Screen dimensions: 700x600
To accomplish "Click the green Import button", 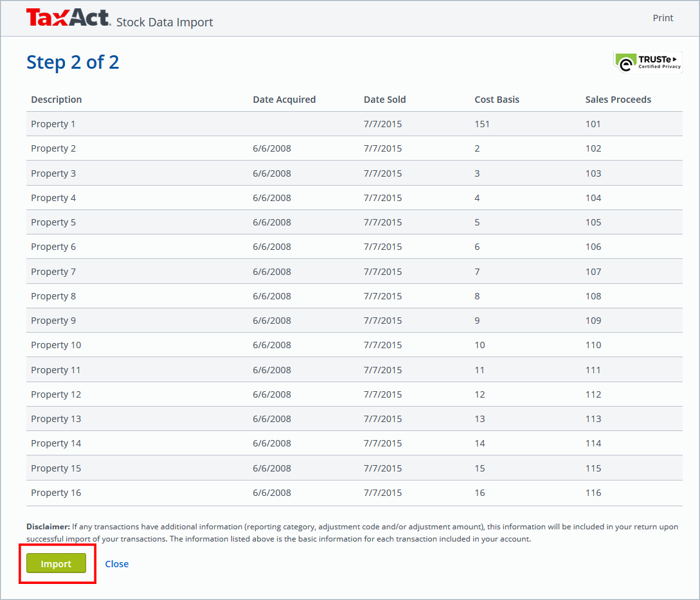I will (x=56, y=563).
